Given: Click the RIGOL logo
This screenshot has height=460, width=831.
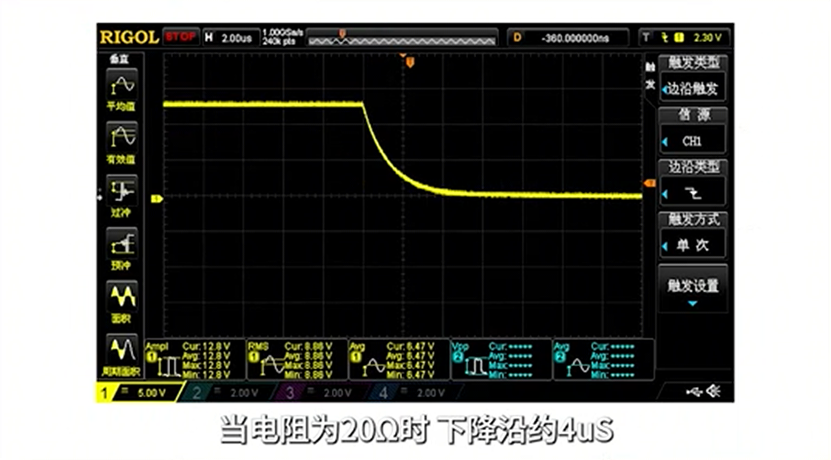Looking at the screenshot, I should tap(129, 37).
